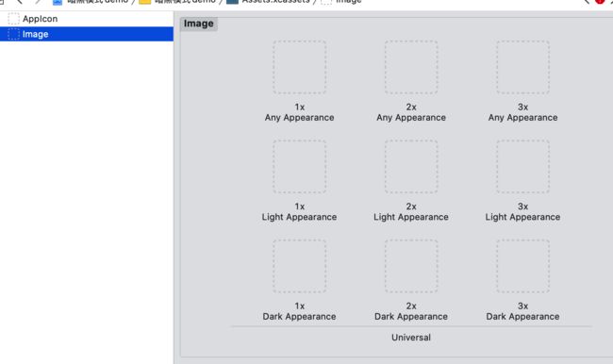Go forward with the right navigation arrow
This screenshot has width=613, height=364.
[x=38, y=2]
